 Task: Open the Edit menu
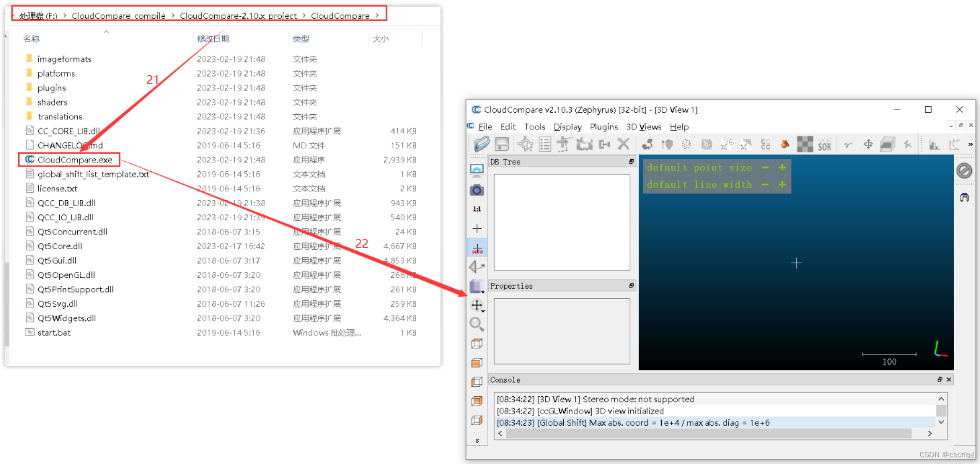coord(508,127)
